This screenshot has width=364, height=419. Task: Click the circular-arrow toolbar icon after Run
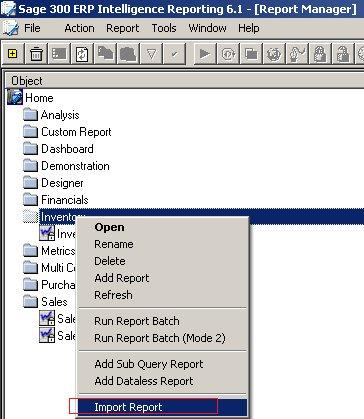click(x=228, y=54)
